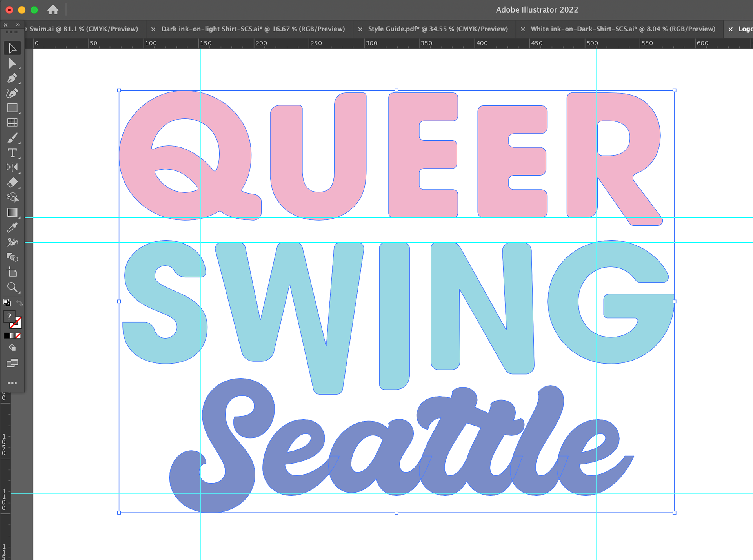Image resolution: width=753 pixels, height=560 pixels.
Task: Select the Pen tool
Action: tap(12, 78)
